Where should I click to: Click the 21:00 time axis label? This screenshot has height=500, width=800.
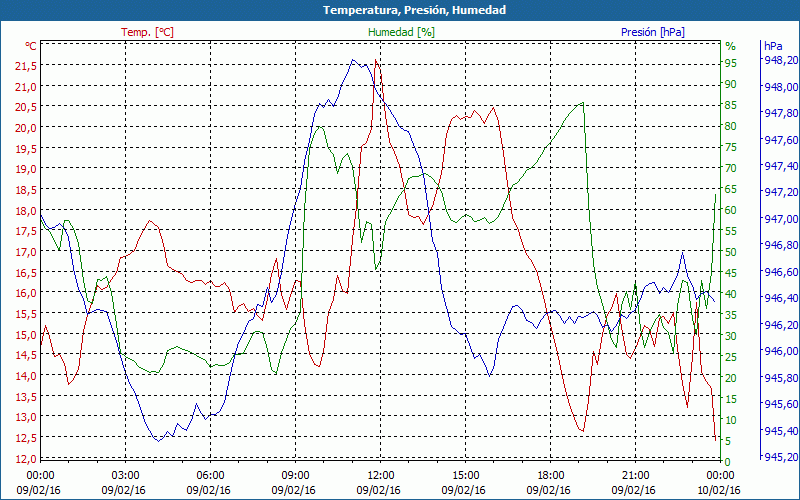point(635,476)
